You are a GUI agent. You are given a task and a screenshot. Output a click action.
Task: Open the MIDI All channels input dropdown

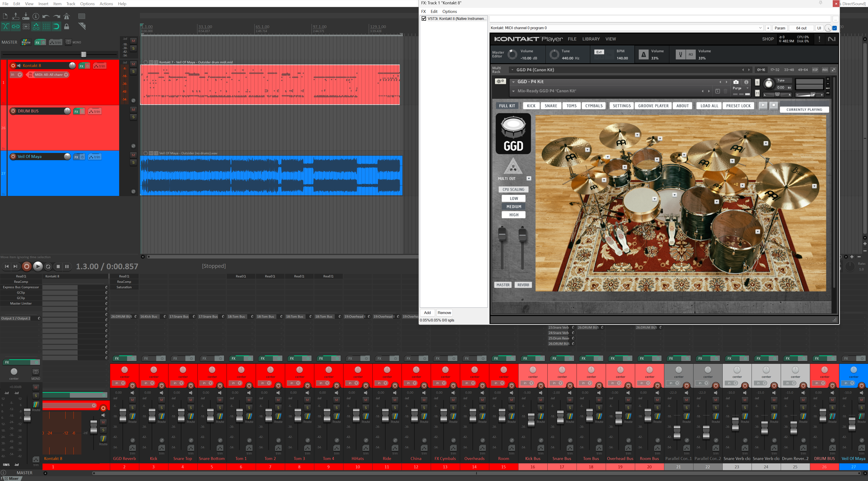(66, 75)
